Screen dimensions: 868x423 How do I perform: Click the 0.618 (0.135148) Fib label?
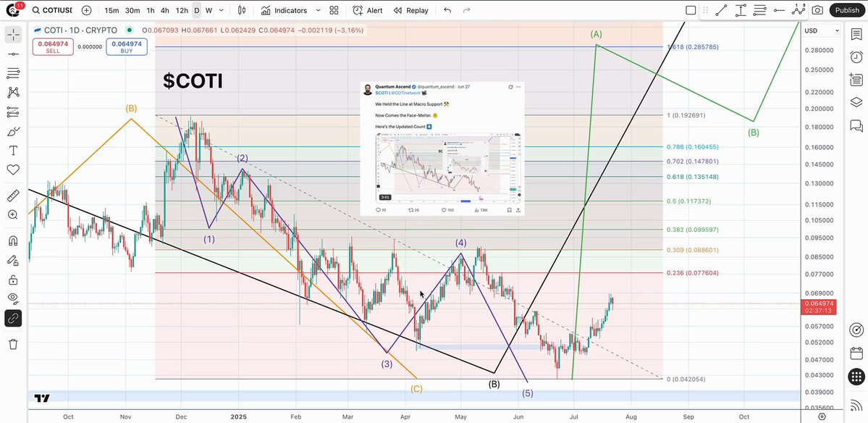click(693, 177)
